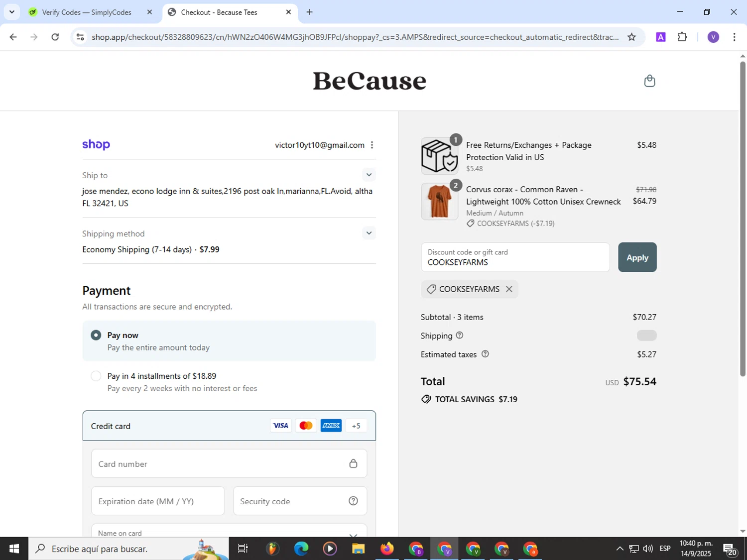Select Pay in 4 installments option
This screenshot has height=560, width=747.
click(96, 376)
